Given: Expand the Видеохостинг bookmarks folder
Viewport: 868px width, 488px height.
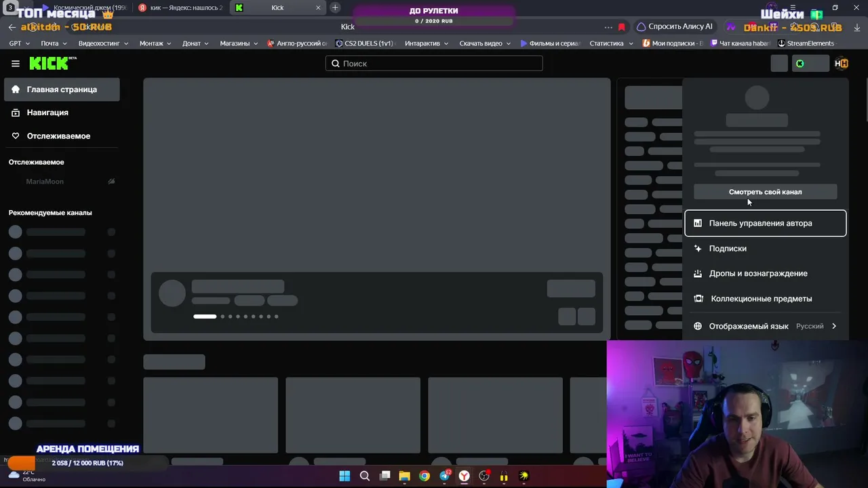Looking at the screenshot, I should pyautogui.click(x=104, y=43).
